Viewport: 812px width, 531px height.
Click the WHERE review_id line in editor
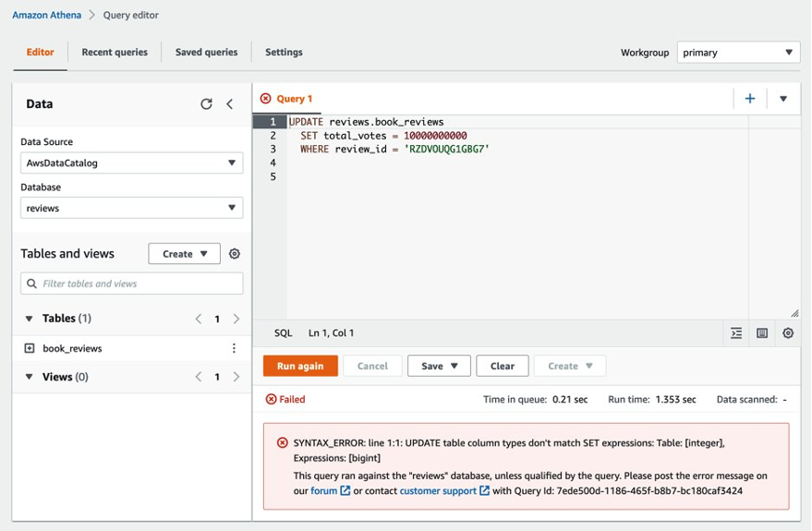click(394, 149)
